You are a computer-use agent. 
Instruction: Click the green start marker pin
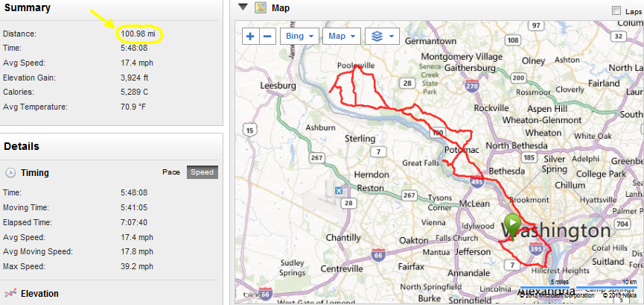point(512,227)
